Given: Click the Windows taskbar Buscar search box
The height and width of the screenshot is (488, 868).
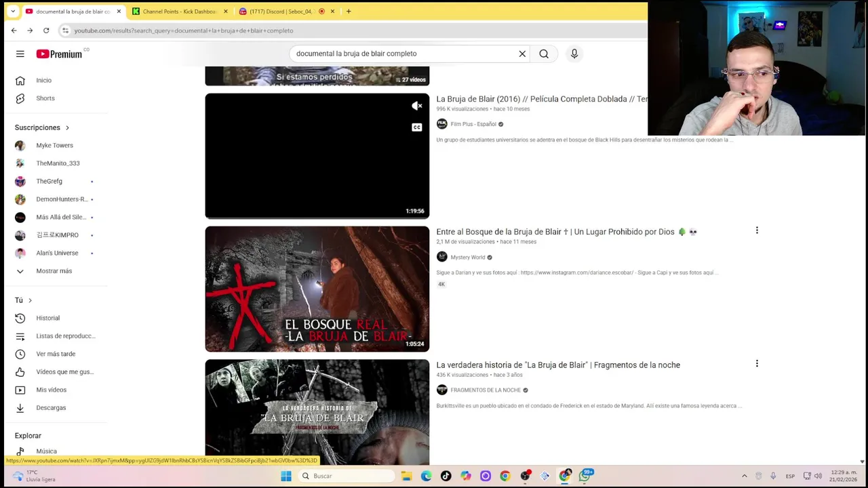Looking at the screenshot, I should tap(346, 476).
